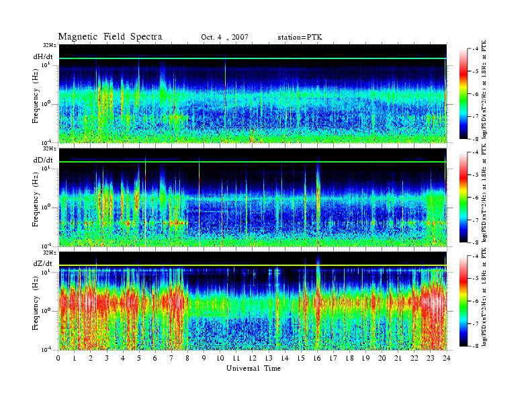This screenshot has width=532, height=411.
Task: Click the log(PSD) label beside dD/dt color bar
Action: point(484,193)
